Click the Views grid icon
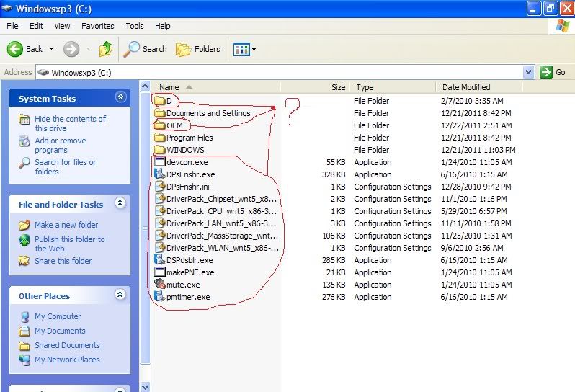 click(x=241, y=49)
